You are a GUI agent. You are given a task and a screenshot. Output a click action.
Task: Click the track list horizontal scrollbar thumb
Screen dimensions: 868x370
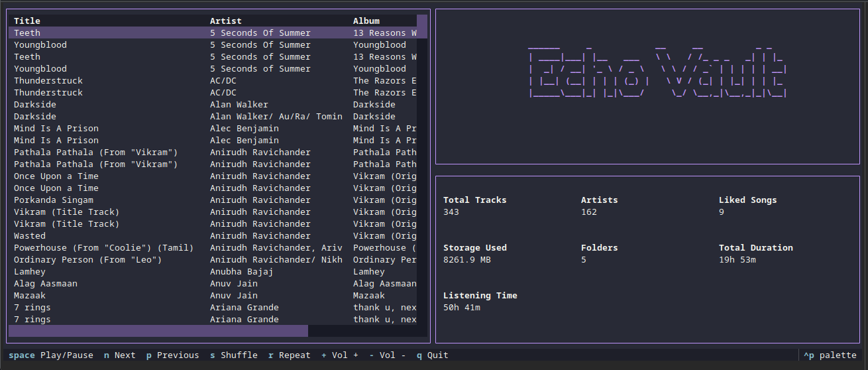click(x=158, y=331)
